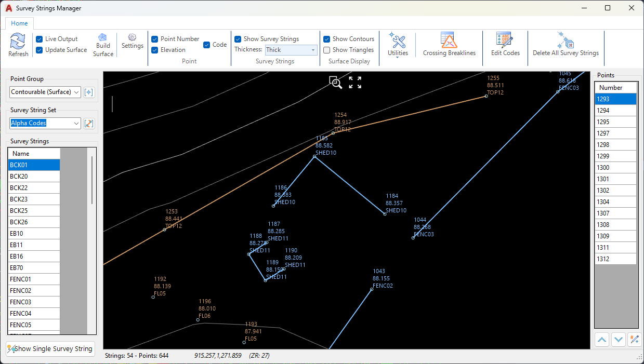
Task: Uncheck Elevation checkbox
Action: pyautogui.click(x=155, y=50)
